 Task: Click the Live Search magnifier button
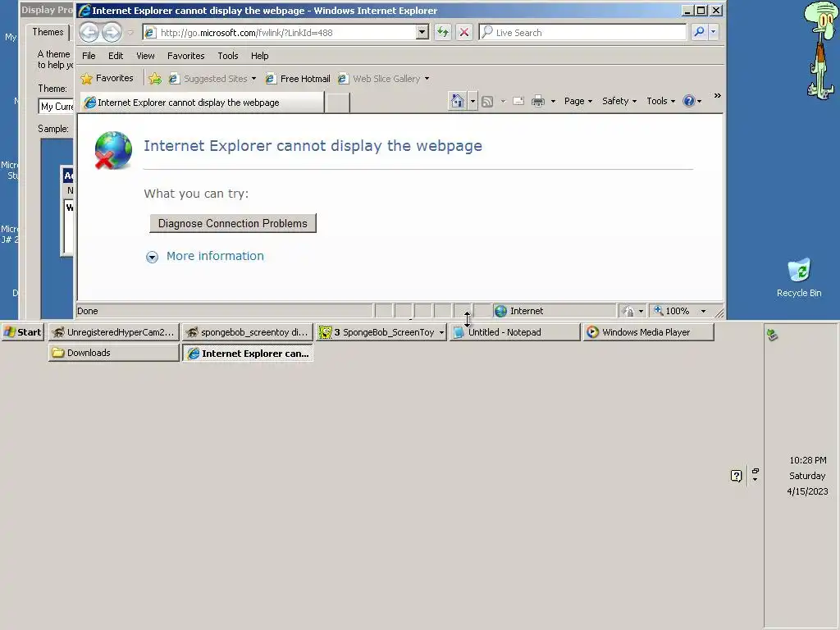click(699, 32)
